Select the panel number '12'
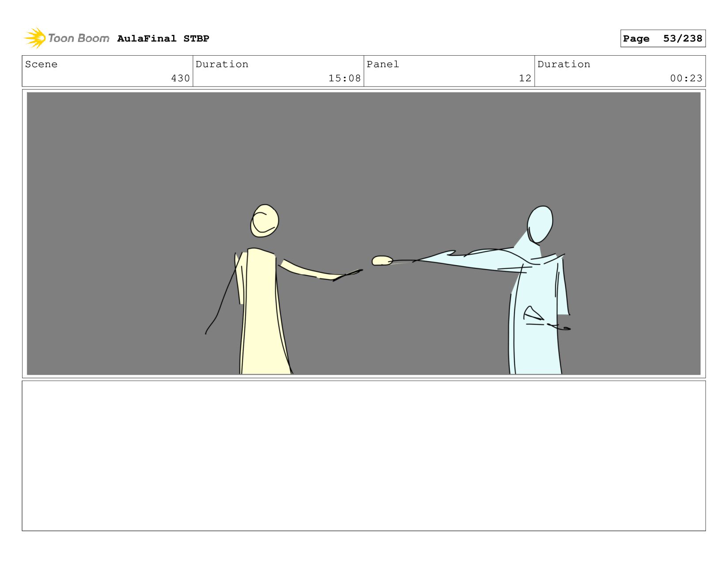Screen dimensions: 728x564 point(525,78)
